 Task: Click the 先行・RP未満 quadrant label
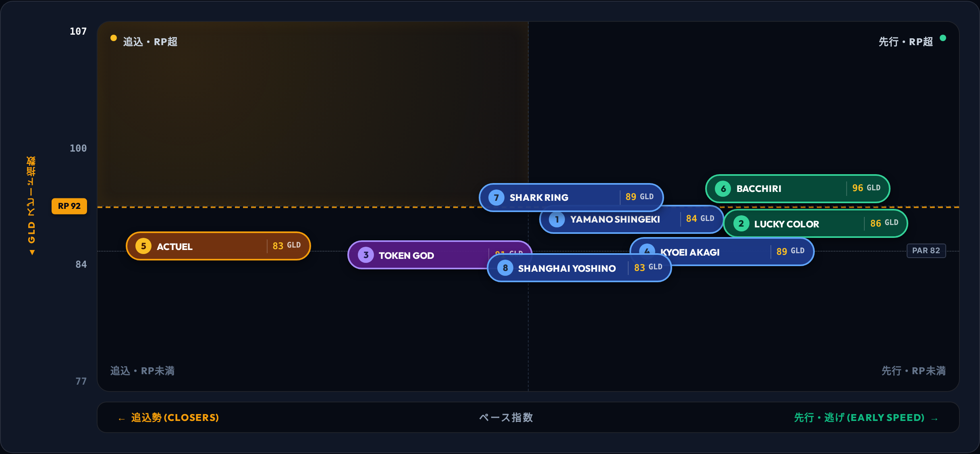click(x=914, y=371)
